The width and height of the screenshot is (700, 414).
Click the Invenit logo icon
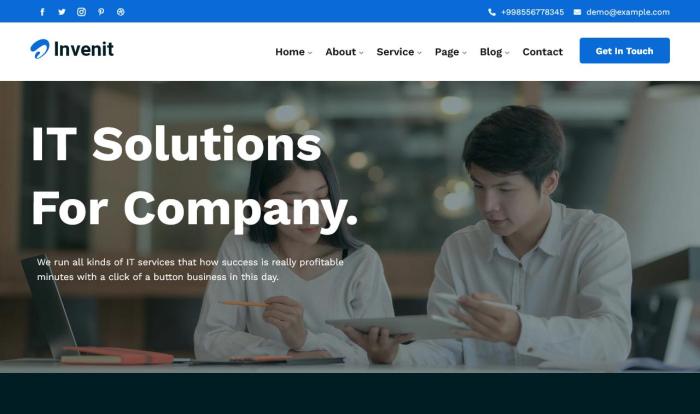40,49
